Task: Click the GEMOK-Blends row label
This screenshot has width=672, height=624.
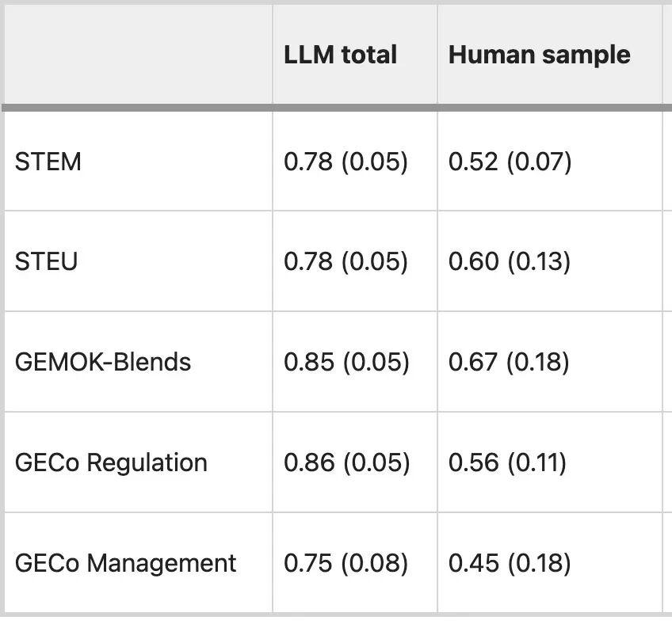Action: click(102, 362)
